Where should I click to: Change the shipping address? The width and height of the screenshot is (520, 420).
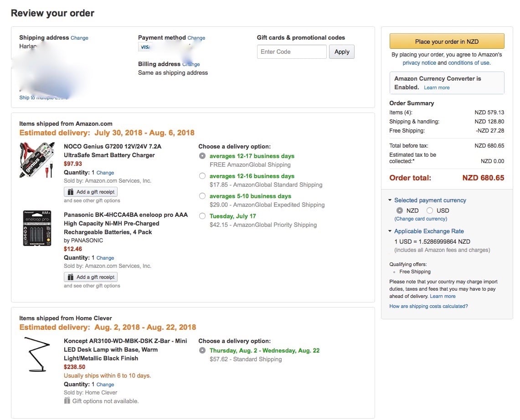click(x=79, y=38)
